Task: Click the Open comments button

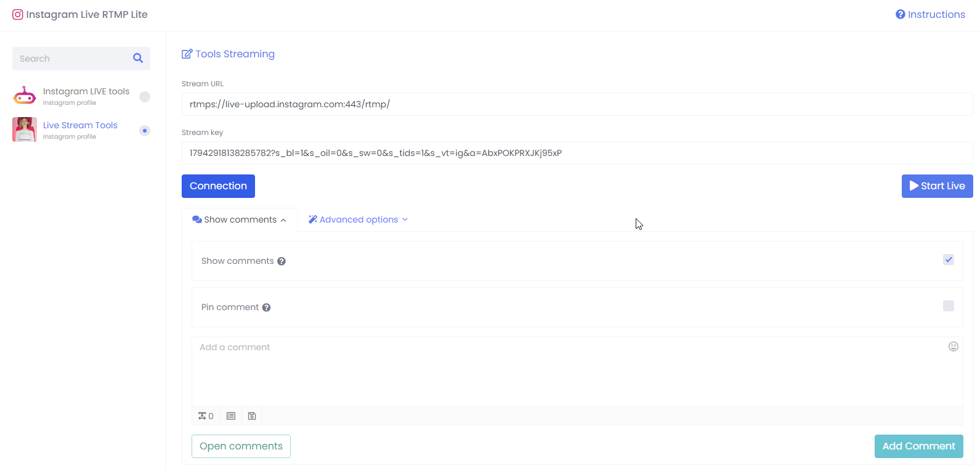Action: click(241, 446)
